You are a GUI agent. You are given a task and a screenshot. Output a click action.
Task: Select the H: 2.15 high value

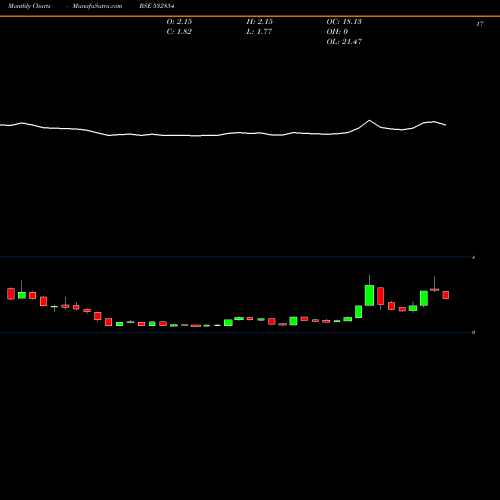[x=260, y=22]
